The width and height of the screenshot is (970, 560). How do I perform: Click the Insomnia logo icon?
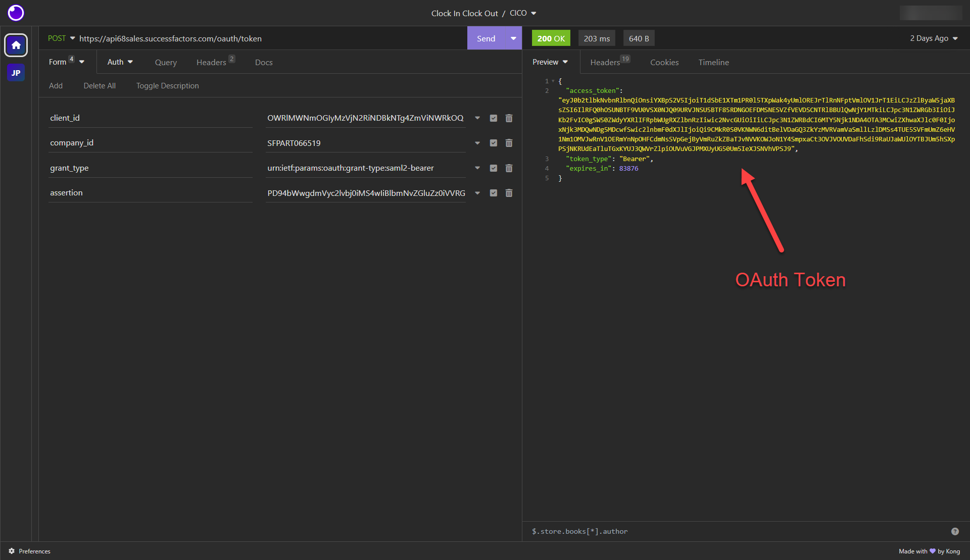(16, 13)
